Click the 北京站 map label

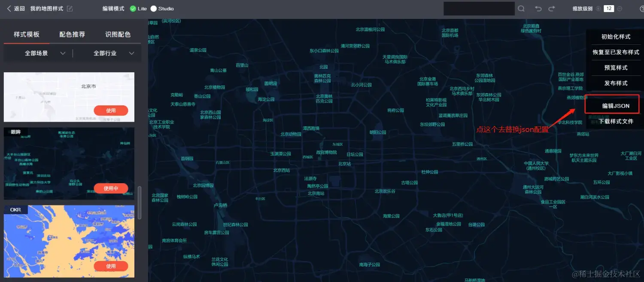click(x=344, y=164)
